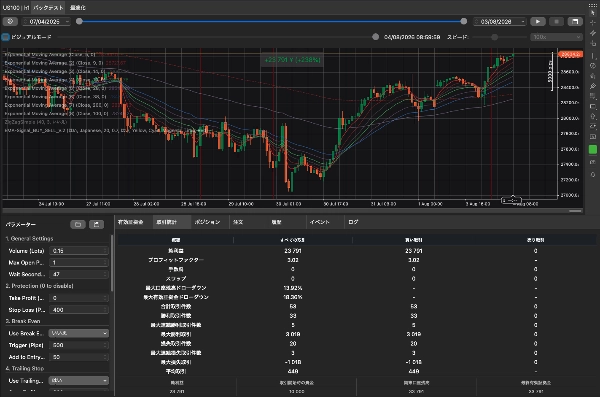
Task: Open the Use Break Even dropdown
Action: pyautogui.click(x=79, y=333)
